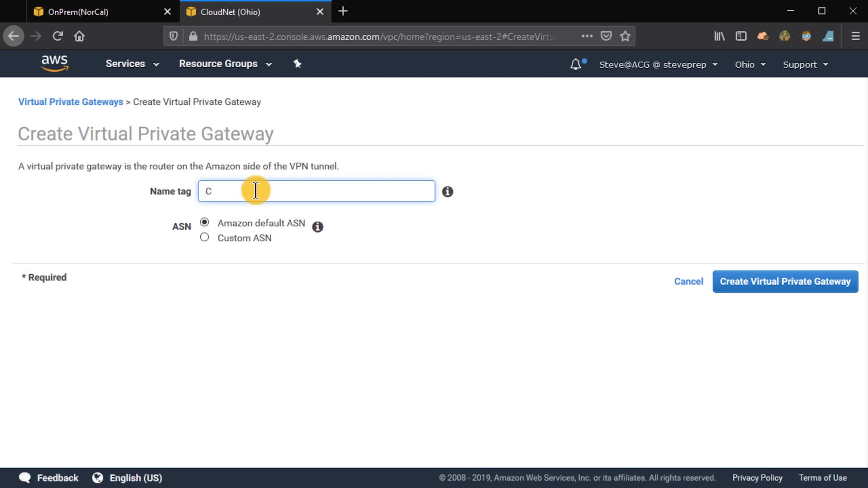Click the Virtual Private Gateways breadcrumb link
The image size is (868, 488).
pos(71,102)
